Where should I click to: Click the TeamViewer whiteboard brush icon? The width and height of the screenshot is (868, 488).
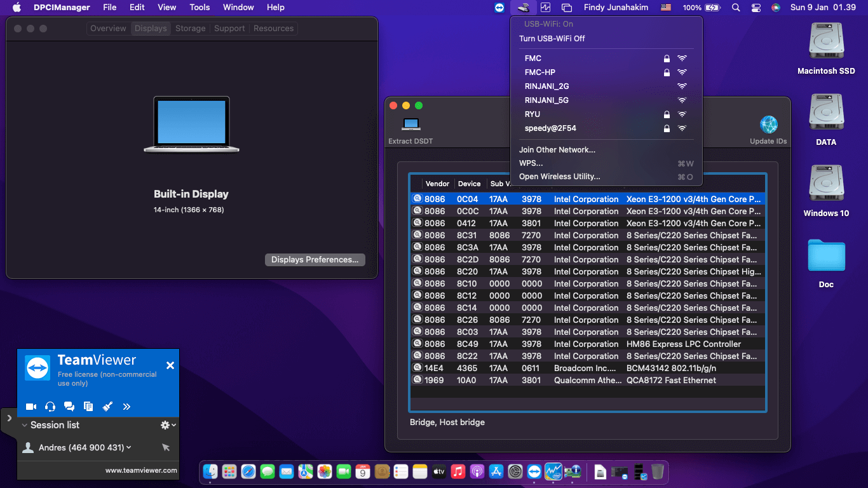coord(107,407)
